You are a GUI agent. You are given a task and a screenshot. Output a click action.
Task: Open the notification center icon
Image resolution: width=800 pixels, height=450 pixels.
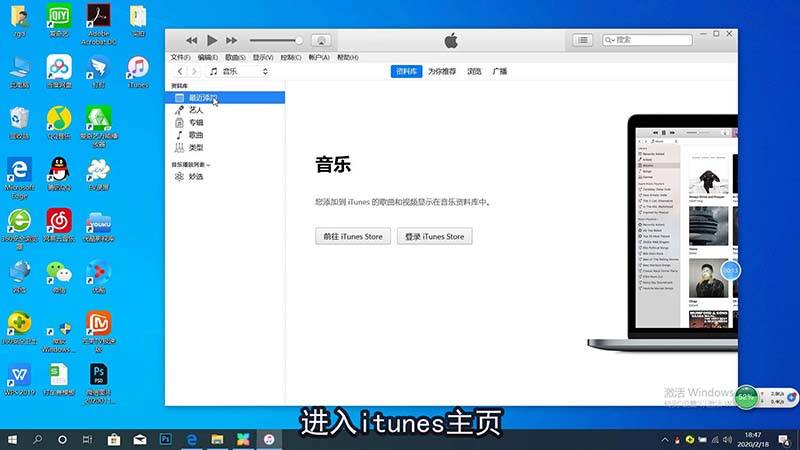point(785,440)
